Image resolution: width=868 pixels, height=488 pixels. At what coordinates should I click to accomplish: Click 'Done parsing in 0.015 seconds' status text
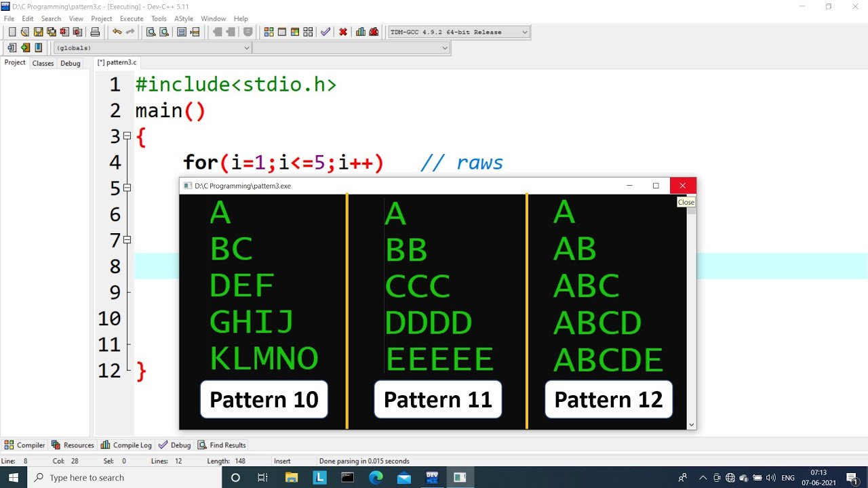(364, 461)
